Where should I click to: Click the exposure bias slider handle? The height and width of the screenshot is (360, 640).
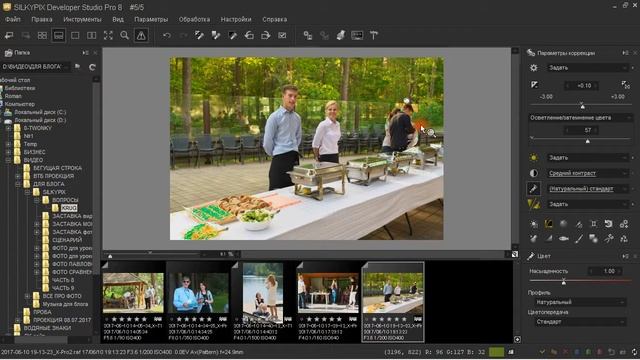tap(582, 107)
